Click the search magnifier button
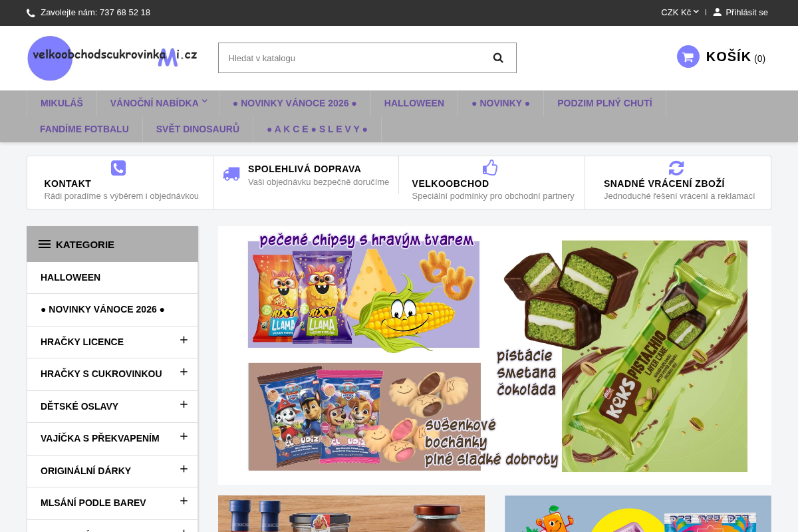This screenshot has height=532, width=798. point(498,58)
